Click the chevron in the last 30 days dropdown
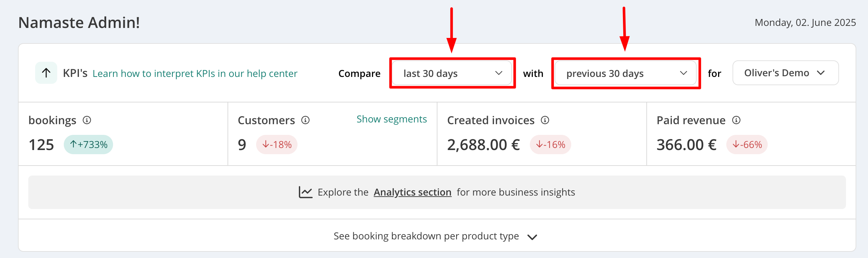Screen dimensions: 868x258 point(499,73)
